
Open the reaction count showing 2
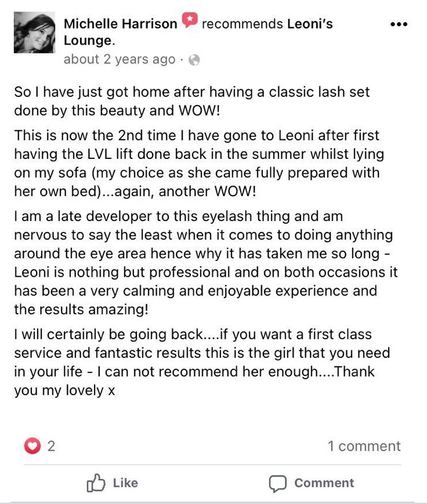pos(51,446)
